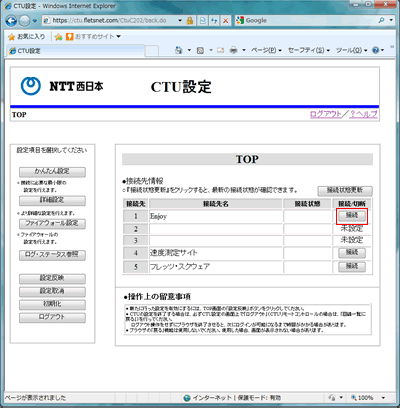Refresh the page with the refresh icon

[x=214, y=20]
